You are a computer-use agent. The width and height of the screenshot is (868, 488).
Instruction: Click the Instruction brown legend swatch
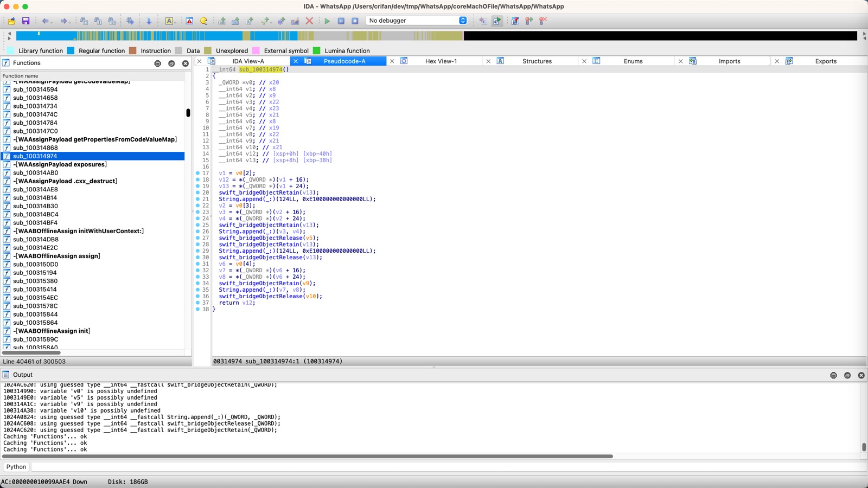coord(132,50)
